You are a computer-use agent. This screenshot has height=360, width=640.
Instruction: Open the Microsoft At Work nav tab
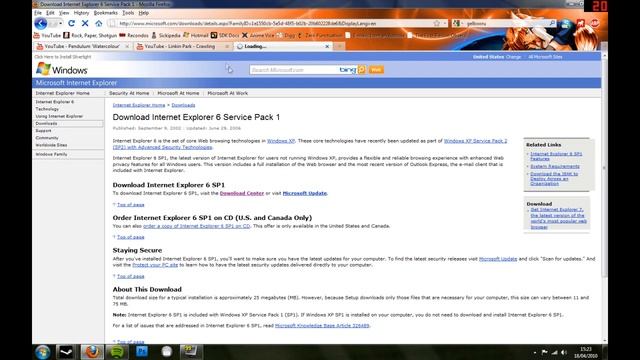227,93
